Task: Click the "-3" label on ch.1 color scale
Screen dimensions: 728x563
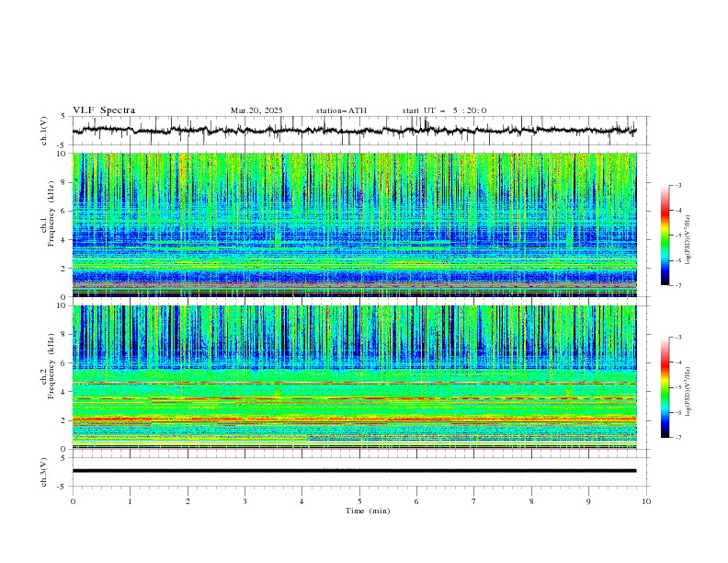Action: pos(678,185)
